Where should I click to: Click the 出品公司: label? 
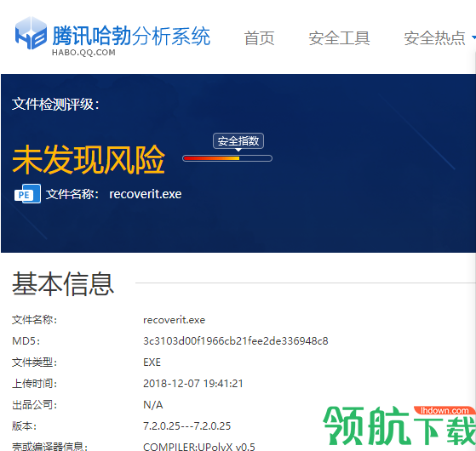[x=34, y=404]
